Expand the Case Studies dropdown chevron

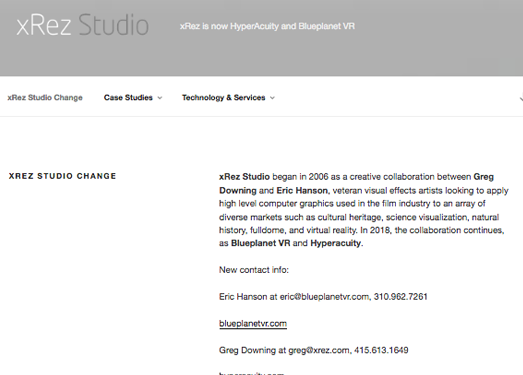160,98
